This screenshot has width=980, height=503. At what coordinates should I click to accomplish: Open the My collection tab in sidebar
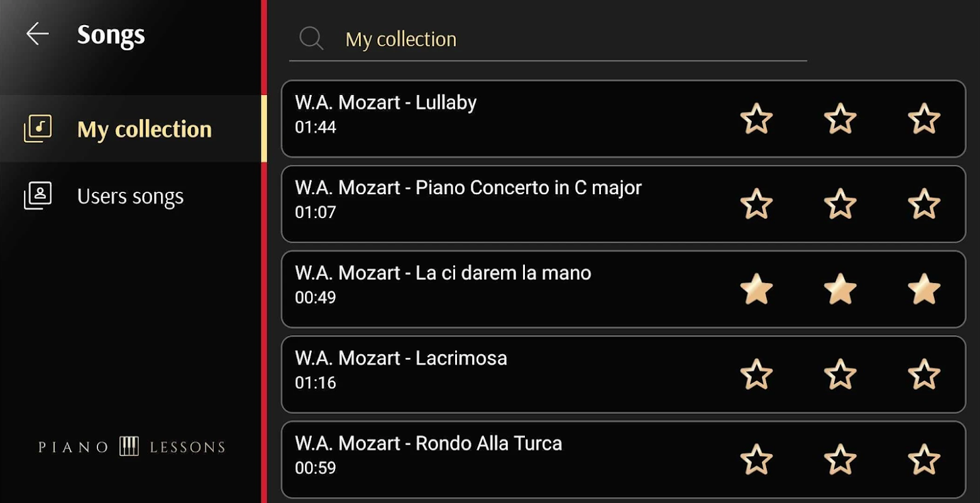133,129
